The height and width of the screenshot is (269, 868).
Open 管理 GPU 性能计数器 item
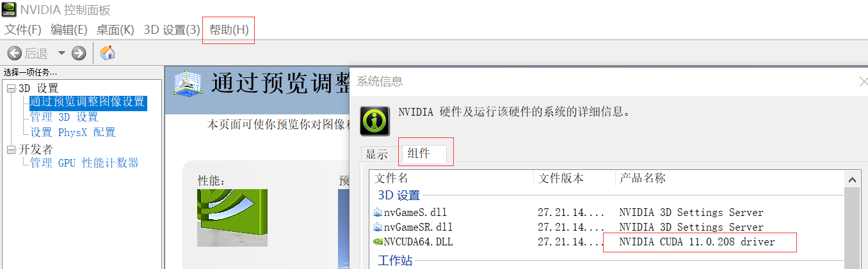click(84, 163)
